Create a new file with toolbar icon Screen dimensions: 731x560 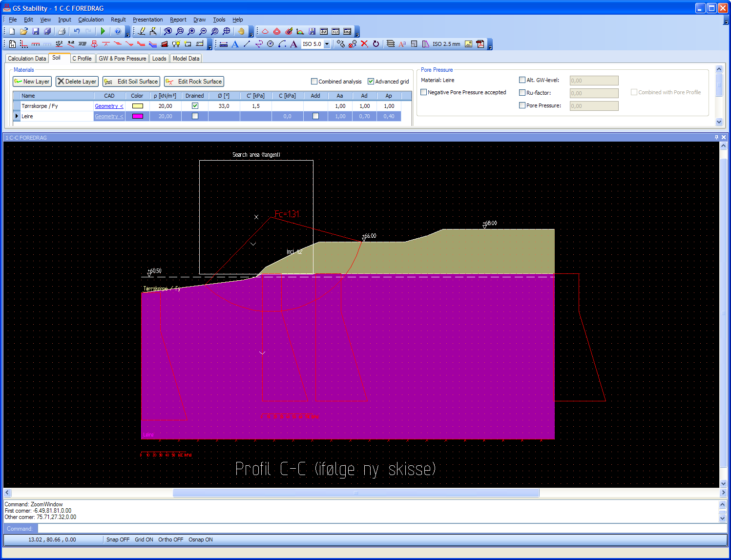[x=12, y=31]
